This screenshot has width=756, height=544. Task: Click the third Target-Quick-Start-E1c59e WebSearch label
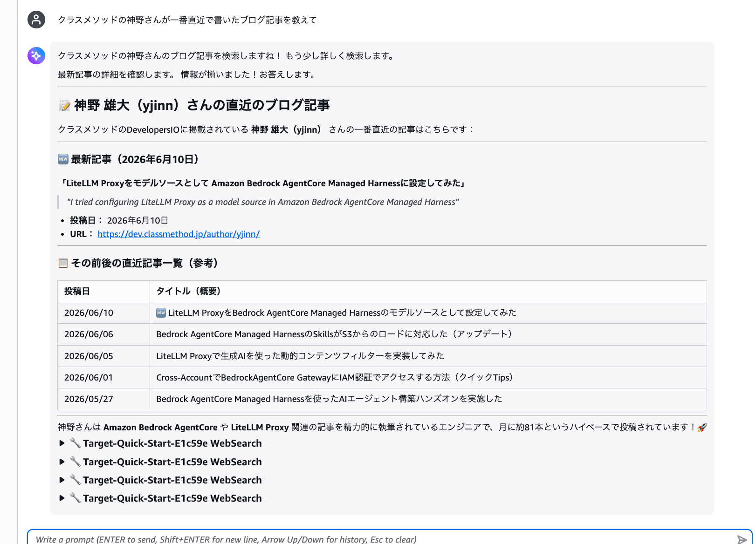tap(172, 480)
